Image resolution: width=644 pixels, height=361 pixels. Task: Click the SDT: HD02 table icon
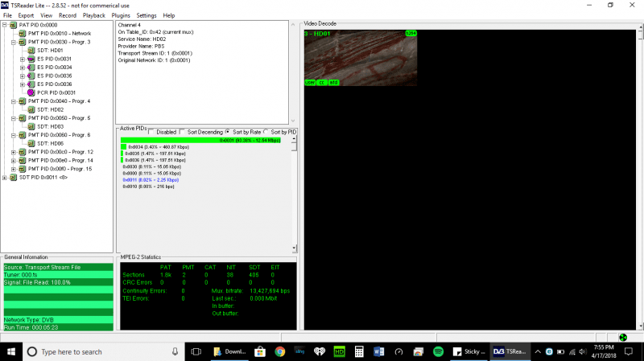(x=31, y=109)
